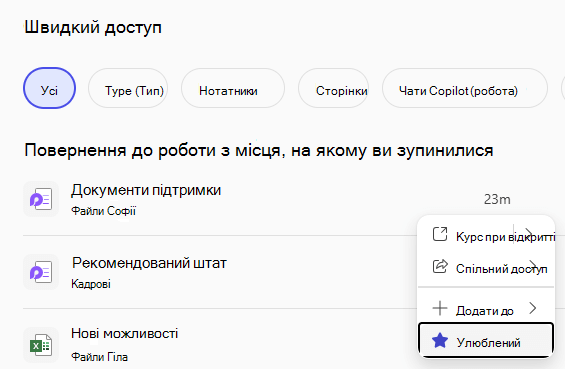Viewport: 565px width, 369px height.
Task: Filter by Чати Copilot (робота) chip
Action: point(465,88)
